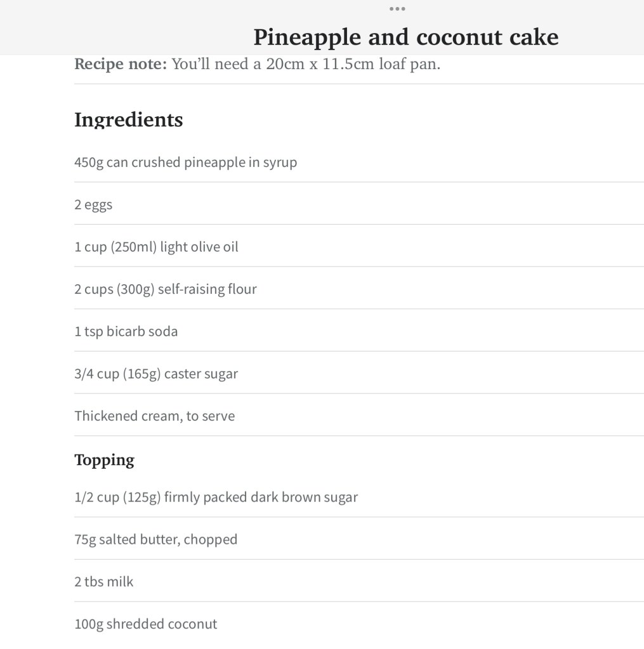Tap the 75g salted butter row
644x649 pixels.
point(155,540)
